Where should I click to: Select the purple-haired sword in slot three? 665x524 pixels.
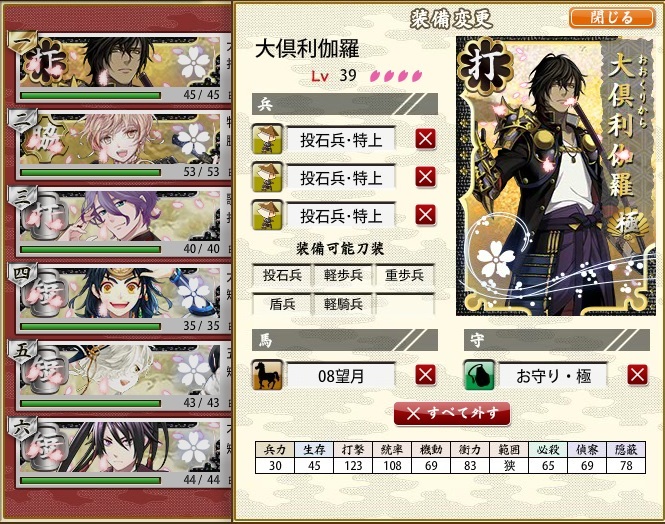pyautogui.click(x=120, y=222)
